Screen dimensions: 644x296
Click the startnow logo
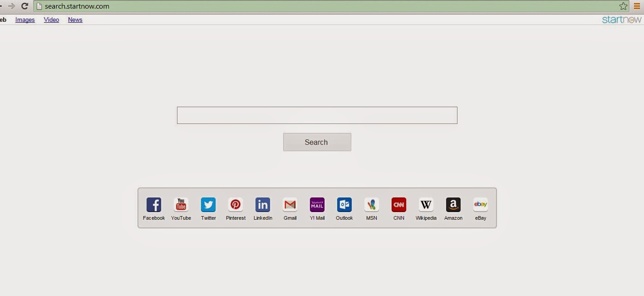click(x=621, y=20)
